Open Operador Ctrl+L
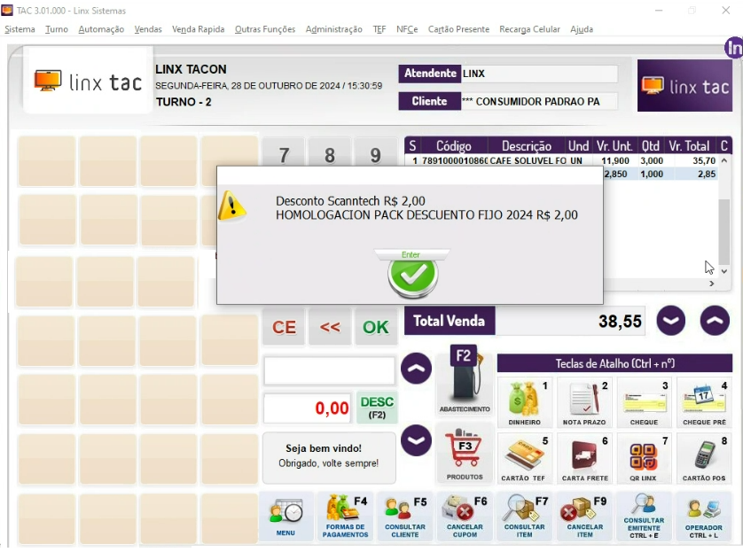The width and height of the screenshot is (743, 560). [x=704, y=517]
